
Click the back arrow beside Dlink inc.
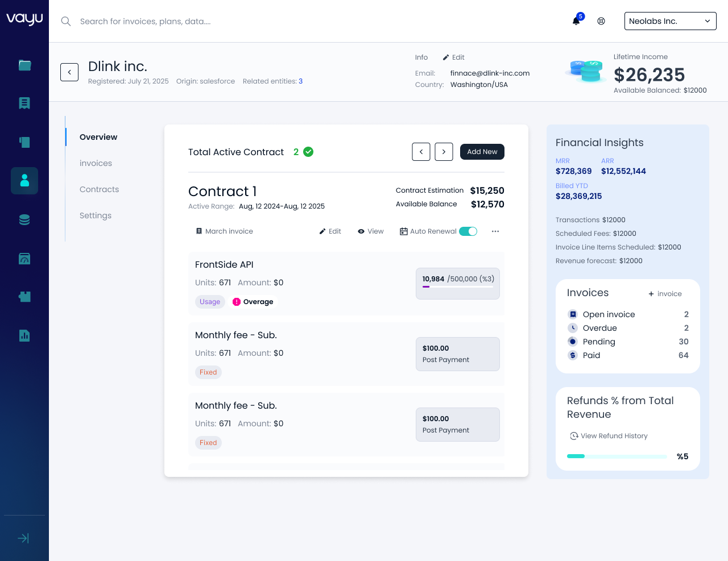(69, 72)
